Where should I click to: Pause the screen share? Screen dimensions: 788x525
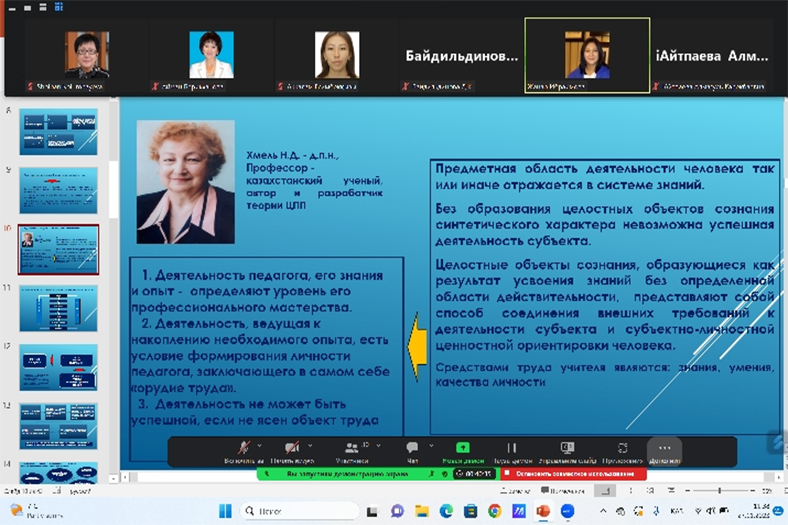pyautogui.click(x=511, y=450)
